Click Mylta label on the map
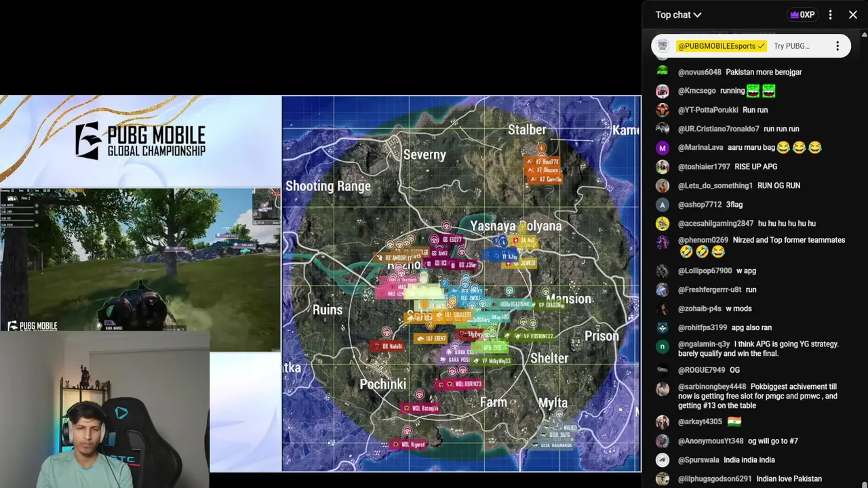This screenshot has width=868, height=488. pos(553,403)
